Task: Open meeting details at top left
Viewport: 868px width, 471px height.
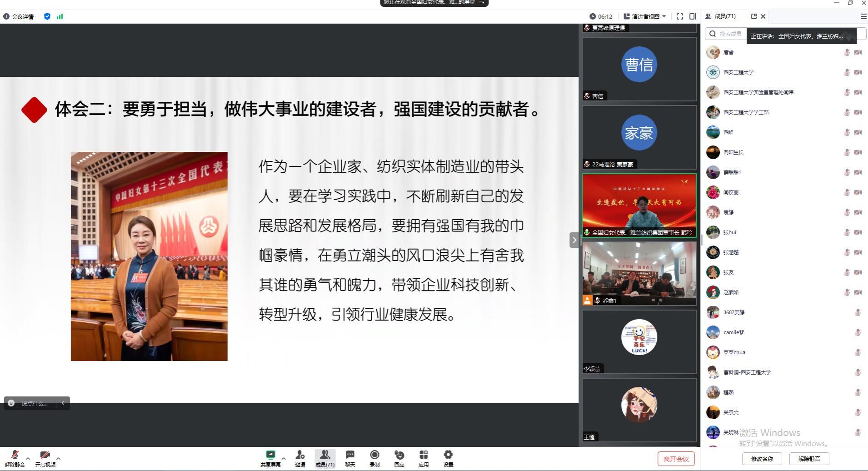Action: point(19,16)
